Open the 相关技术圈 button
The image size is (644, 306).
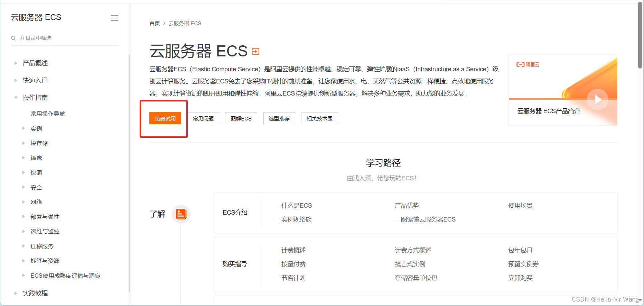319,118
